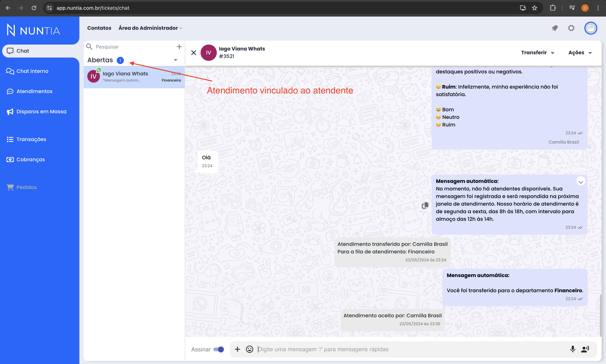Open Disparos em Massa page

(x=36, y=112)
